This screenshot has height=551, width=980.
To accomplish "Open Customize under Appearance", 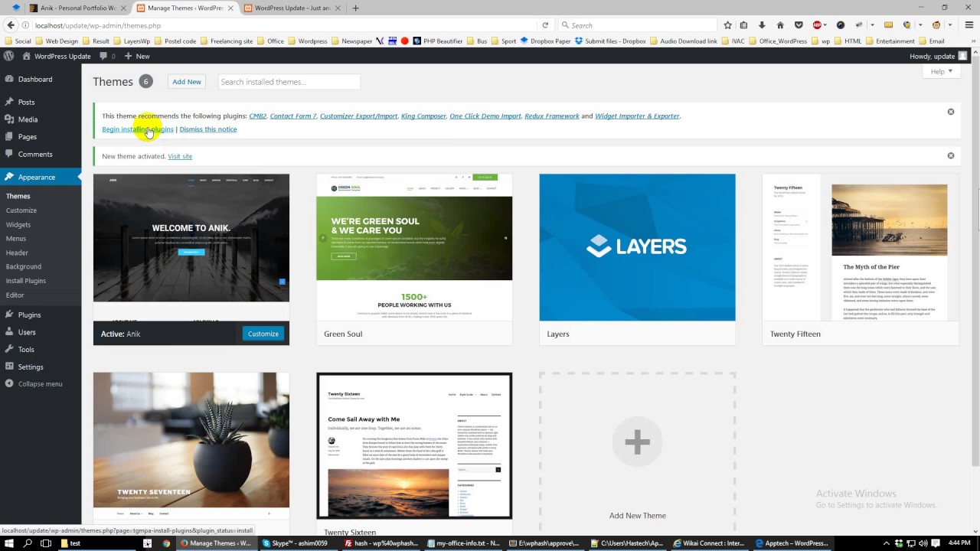I will 21,210.
